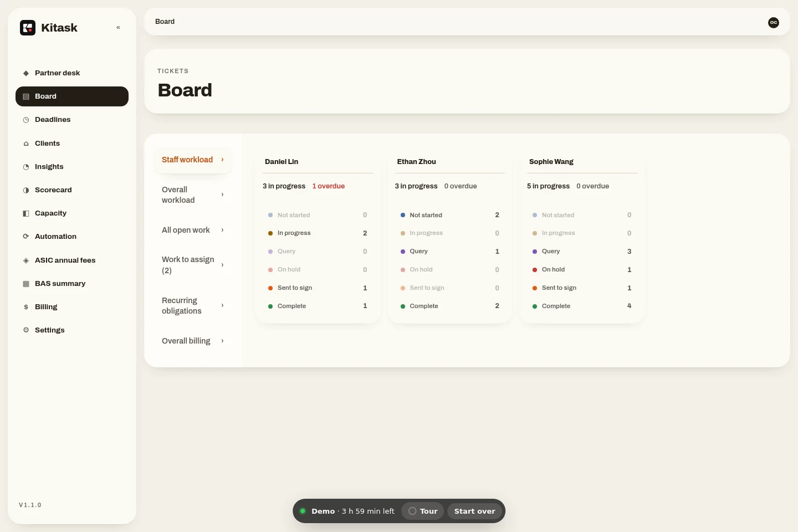Viewport: 798px width, 532px height.
Task: Open Daniel Lin's workload card
Action: click(x=318, y=237)
